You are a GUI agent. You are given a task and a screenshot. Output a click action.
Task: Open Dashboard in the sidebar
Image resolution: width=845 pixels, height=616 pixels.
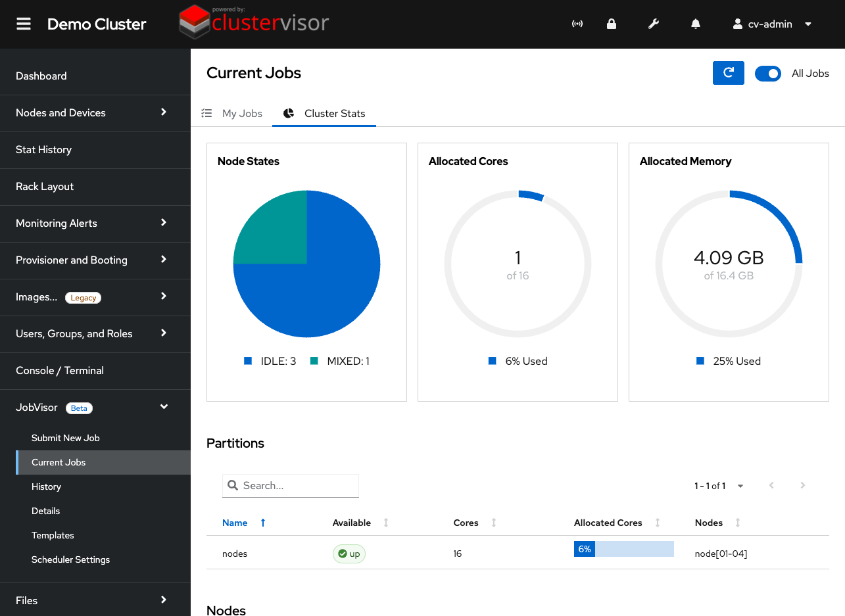(x=95, y=76)
